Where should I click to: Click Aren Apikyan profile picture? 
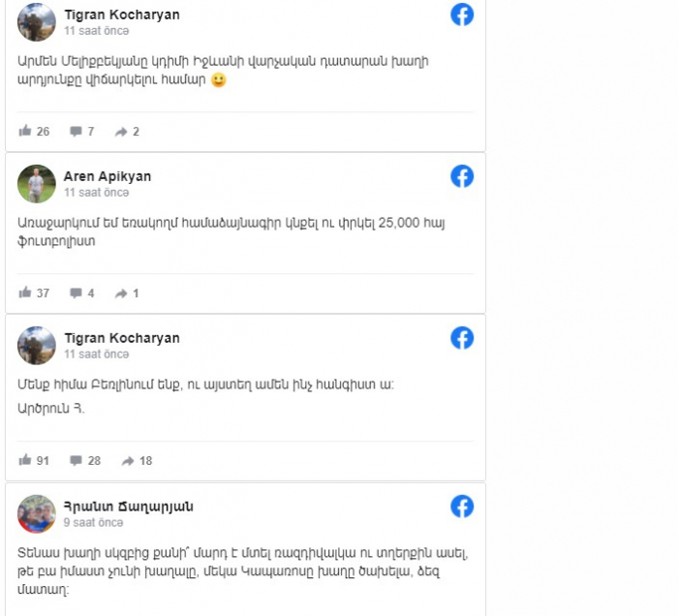coord(37,184)
